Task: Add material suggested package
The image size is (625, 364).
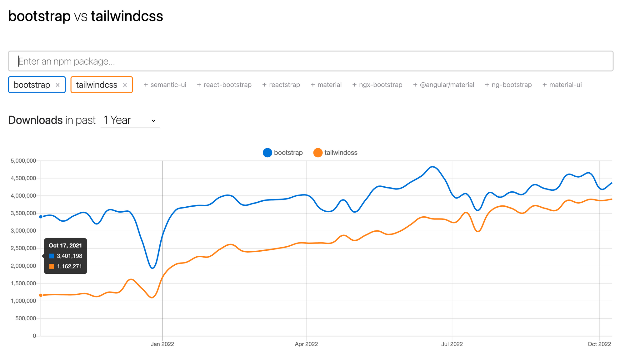Action: (x=326, y=85)
